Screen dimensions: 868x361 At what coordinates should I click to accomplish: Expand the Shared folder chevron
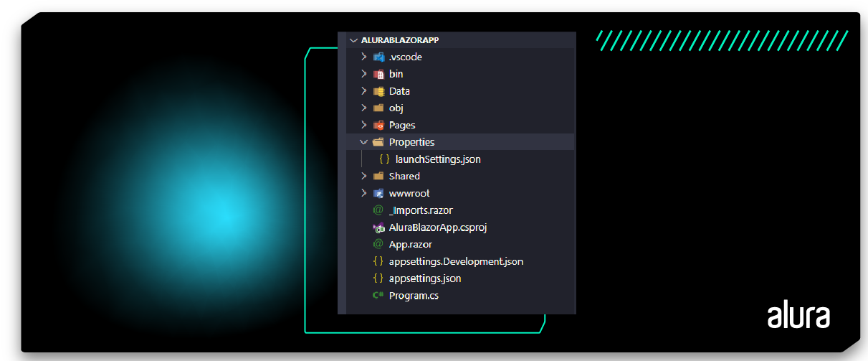coord(364,176)
